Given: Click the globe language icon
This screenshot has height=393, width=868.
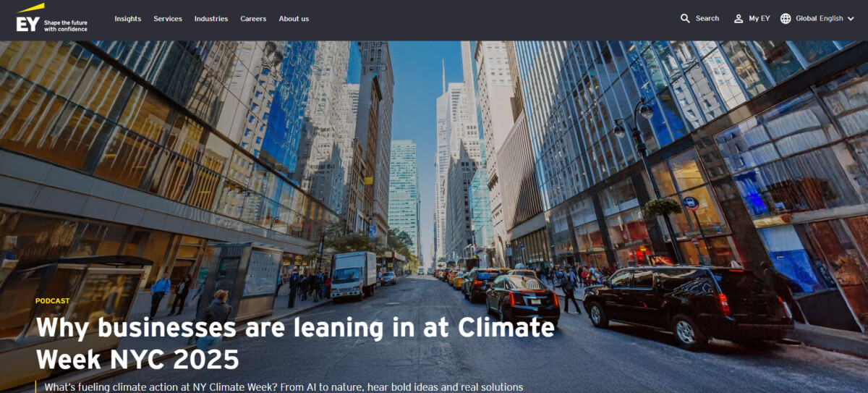Looking at the screenshot, I should pos(786,19).
